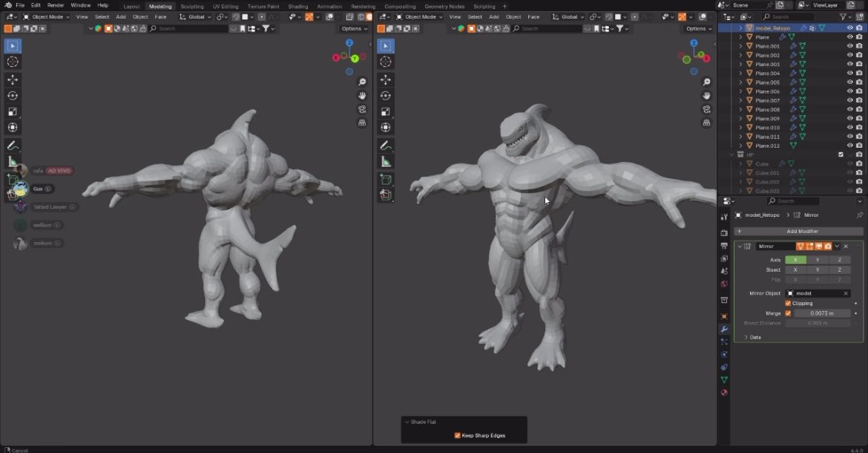Remove Mirror modifier with X button

[846, 247]
